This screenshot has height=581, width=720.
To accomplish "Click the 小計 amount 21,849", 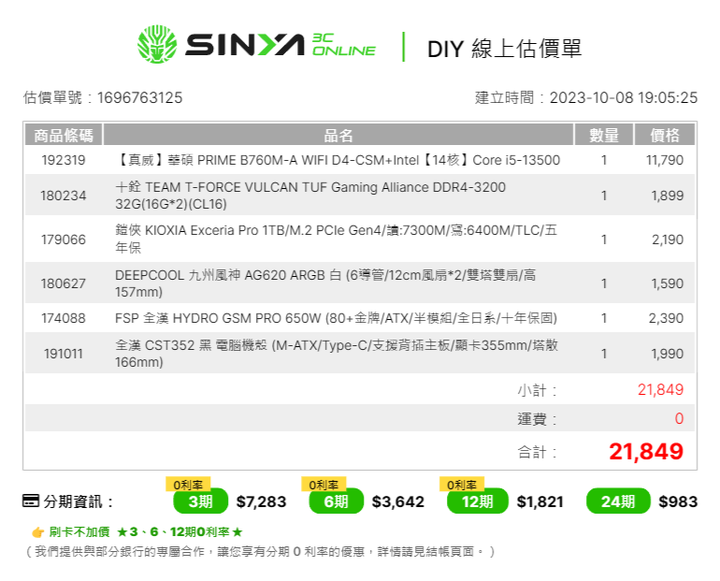I will pyautogui.click(x=660, y=390).
